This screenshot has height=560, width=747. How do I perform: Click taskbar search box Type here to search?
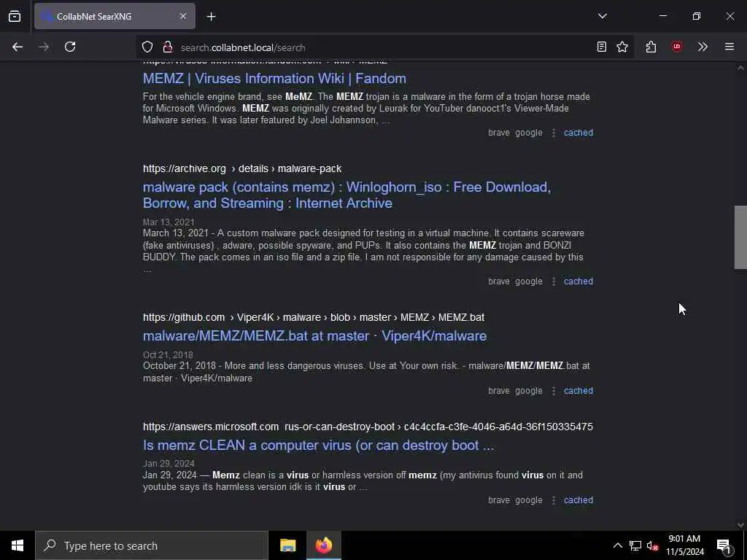click(152, 545)
